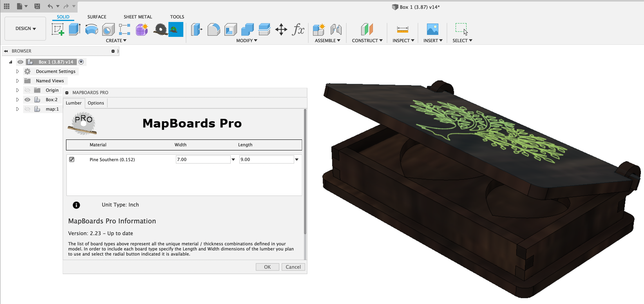Open the Options tab
The width and height of the screenshot is (644, 304).
tap(96, 103)
